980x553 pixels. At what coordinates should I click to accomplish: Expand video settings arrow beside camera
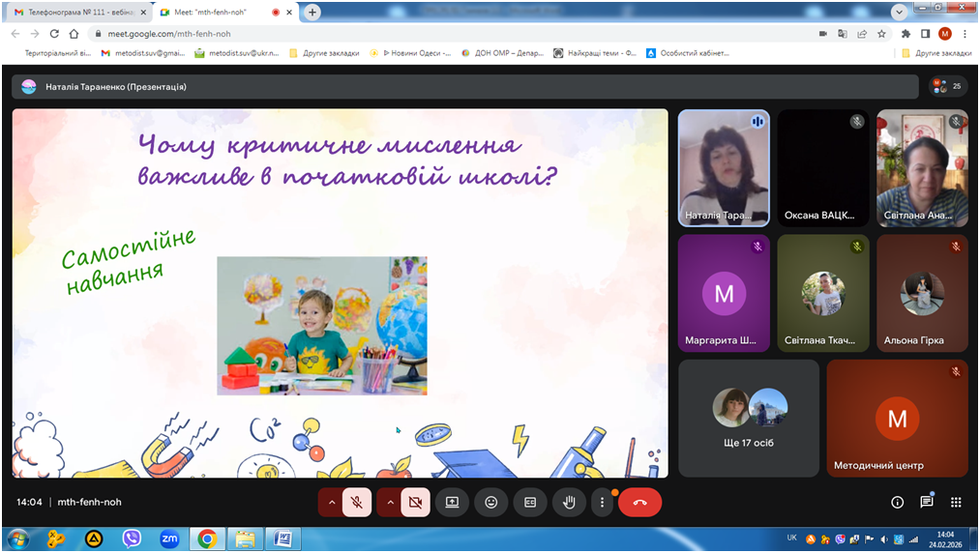(390, 503)
